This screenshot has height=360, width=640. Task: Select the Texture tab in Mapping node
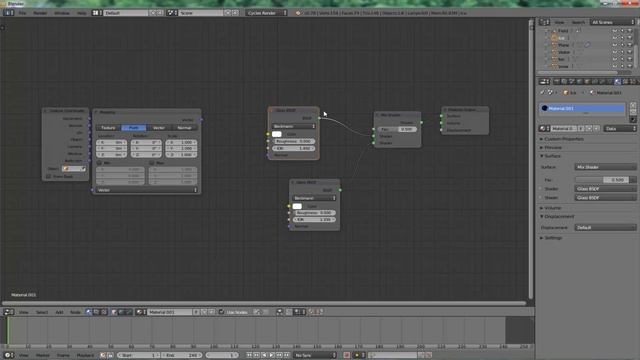coord(108,128)
